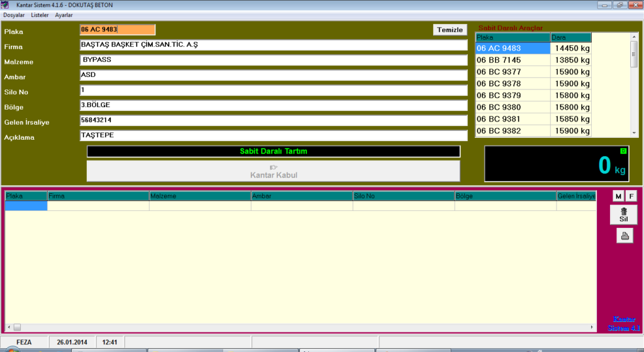The image size is (644, 352).
Task: Select plate 06 BB 7145 in list
Action: (x=513, y=60)
